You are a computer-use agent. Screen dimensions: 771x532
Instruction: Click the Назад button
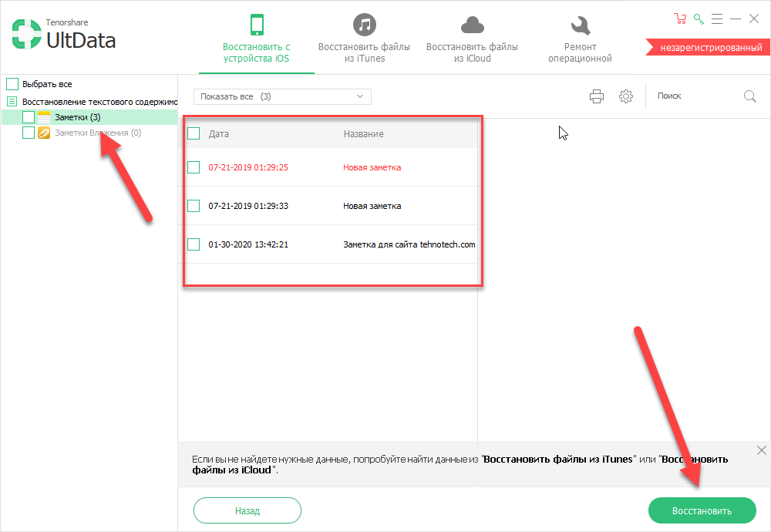pyautogui.click(x=247, y=511)
